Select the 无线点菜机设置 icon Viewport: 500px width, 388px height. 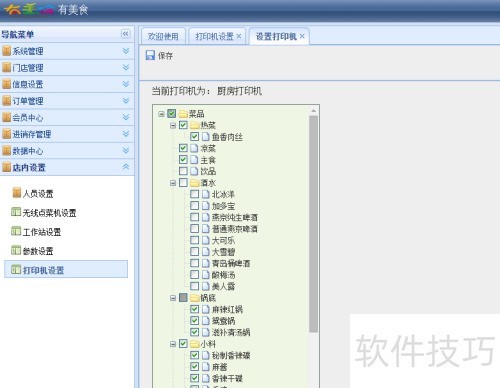[x=16, y=212]
